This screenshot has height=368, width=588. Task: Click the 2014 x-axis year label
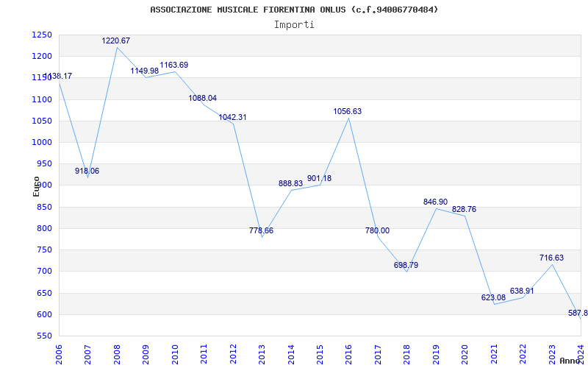point(291,355)
